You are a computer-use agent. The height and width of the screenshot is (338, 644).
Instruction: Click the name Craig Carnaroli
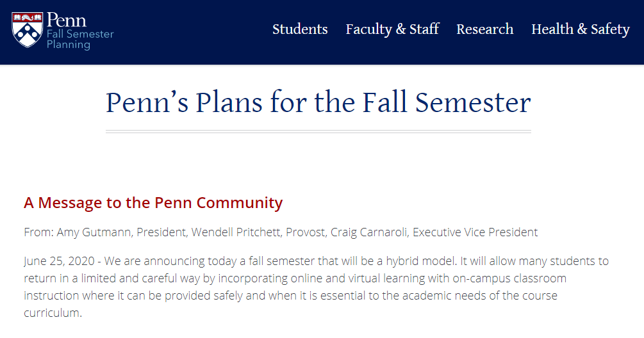(368, 232)
